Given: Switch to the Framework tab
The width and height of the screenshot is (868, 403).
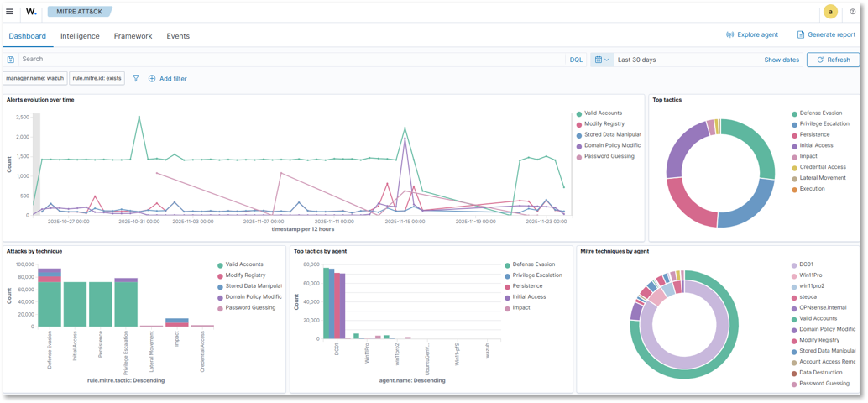Looking at the screenshot, I should point(133,36).
